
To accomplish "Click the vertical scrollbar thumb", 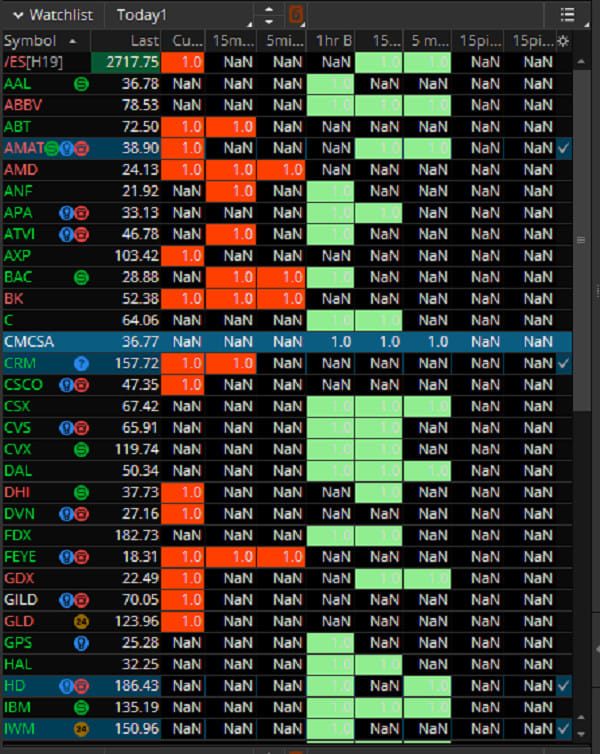I will tap(581, 240).
